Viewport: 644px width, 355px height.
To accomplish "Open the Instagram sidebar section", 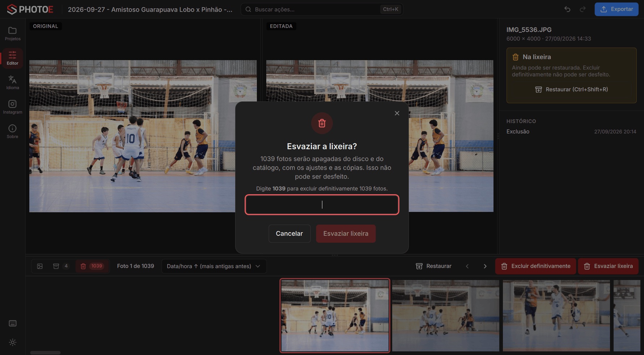I will coord(13,107).
